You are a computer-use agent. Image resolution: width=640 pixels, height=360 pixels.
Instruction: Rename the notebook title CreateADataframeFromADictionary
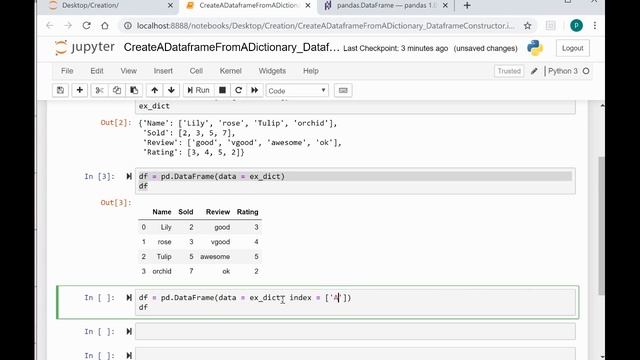click(231, 47)
